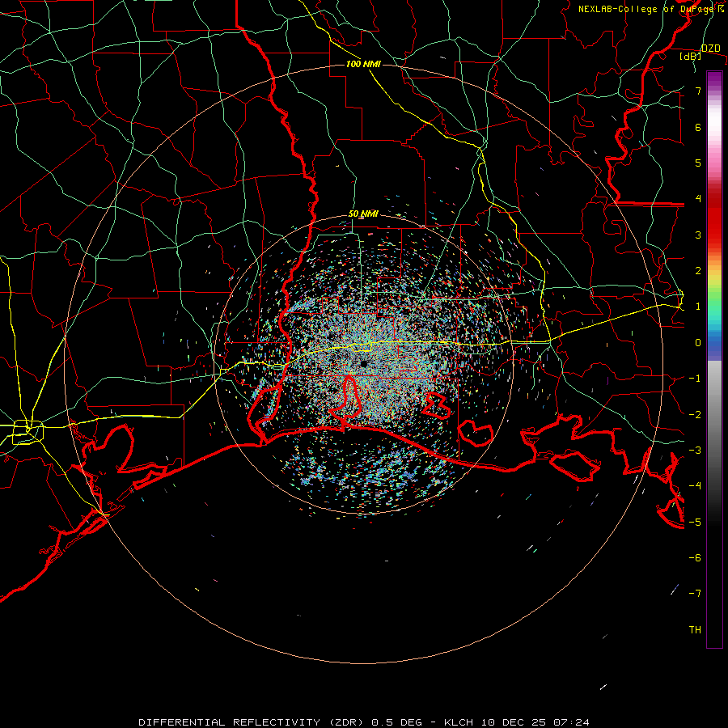Screen dimensions: 728x728
Task: Click the -1 tick label on scale
Action: tap(695, 379)
